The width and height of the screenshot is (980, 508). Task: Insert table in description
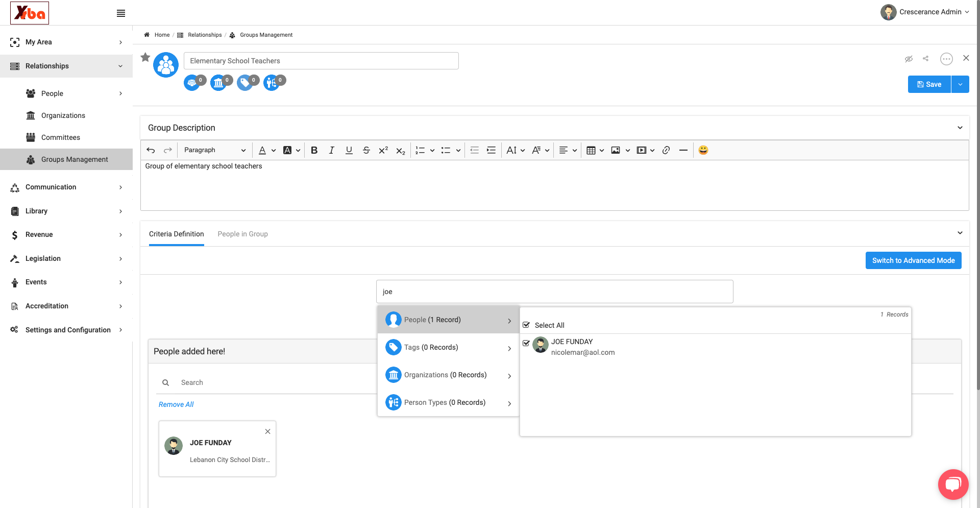pyautogui.click(x=591, y=150)
